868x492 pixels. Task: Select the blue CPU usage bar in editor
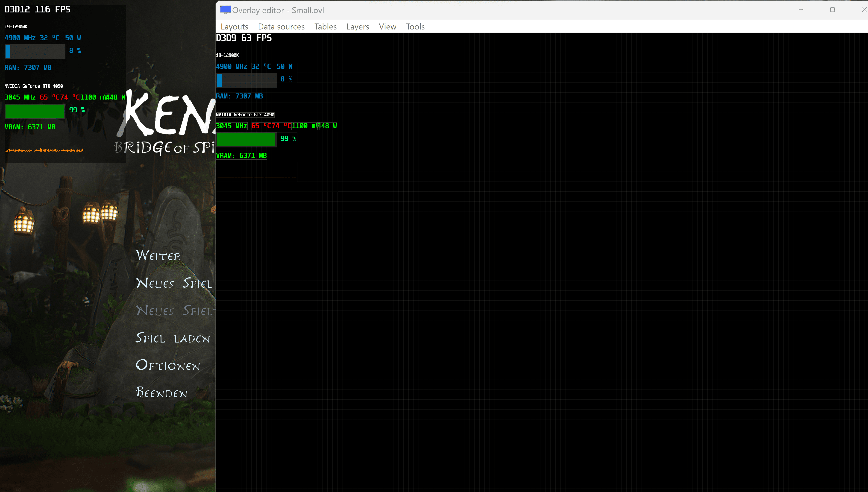click(x=246, y=80)
